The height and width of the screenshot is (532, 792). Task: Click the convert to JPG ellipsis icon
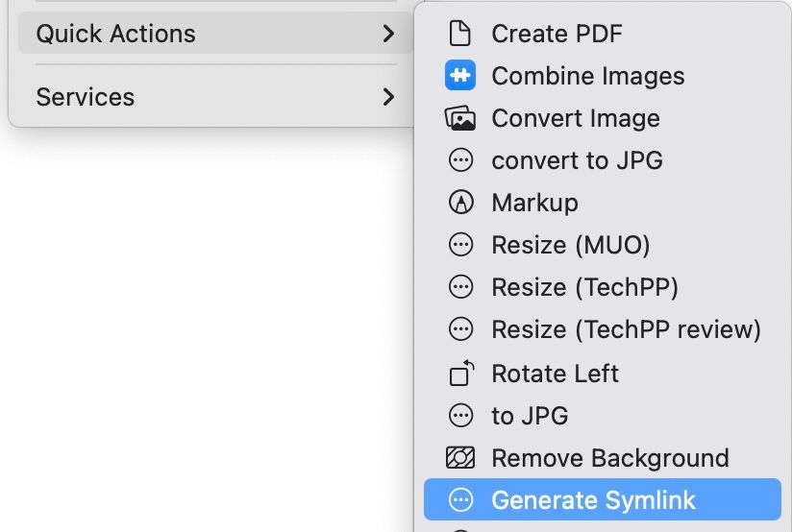pyautogui.click(x=461, y=160)
